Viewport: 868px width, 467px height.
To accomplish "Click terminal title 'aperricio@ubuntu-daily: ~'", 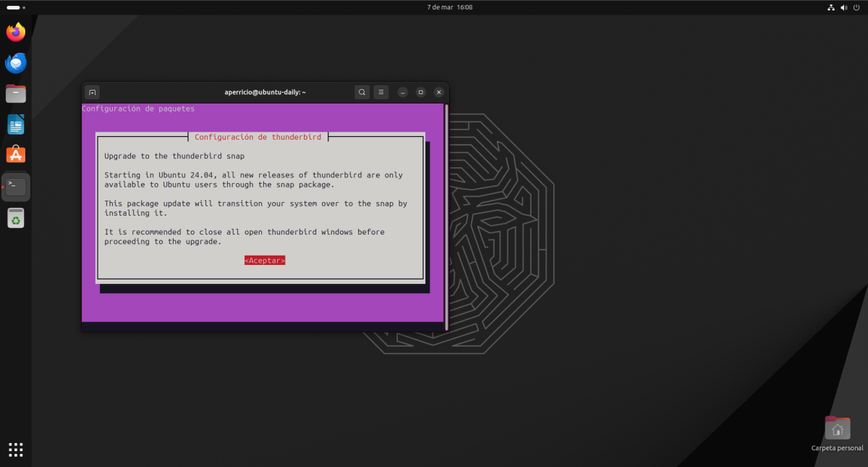I will point(265,92).
